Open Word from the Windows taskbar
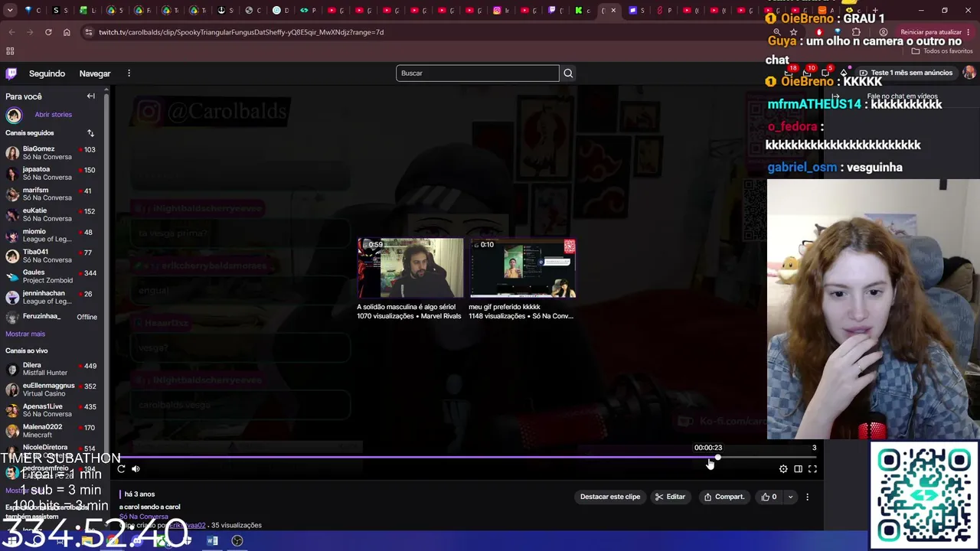Image resolution: width=980 pixels, height=551 pixels. point(212,541)
